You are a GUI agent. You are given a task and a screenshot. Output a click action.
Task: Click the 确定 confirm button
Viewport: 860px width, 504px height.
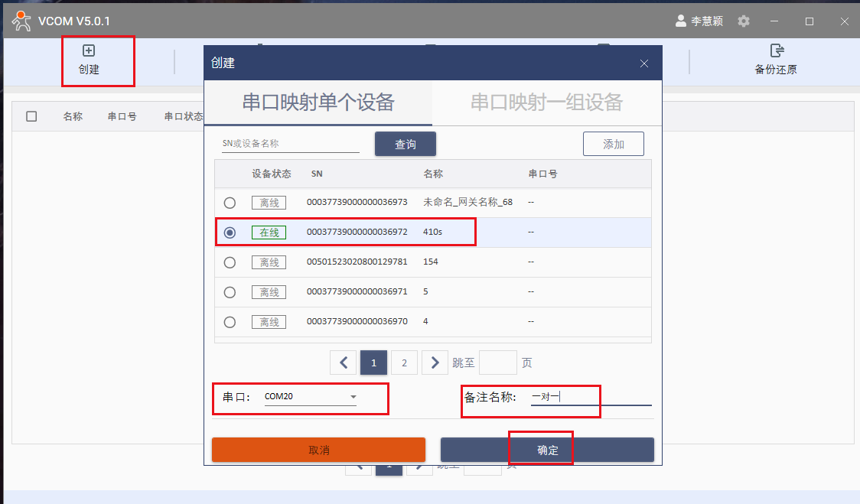tap(547, 450)
